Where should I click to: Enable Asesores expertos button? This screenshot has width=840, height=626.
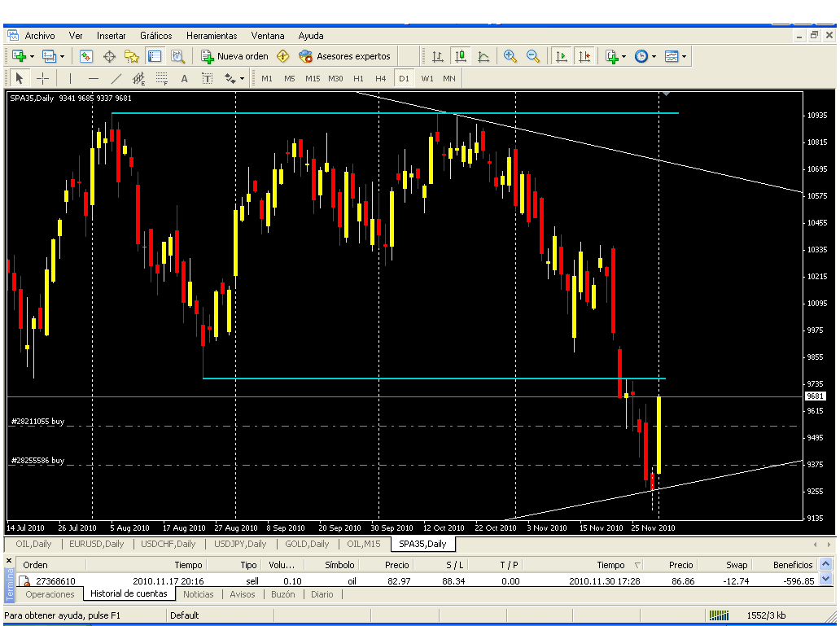pyautogui.click(x=344, y=56)
